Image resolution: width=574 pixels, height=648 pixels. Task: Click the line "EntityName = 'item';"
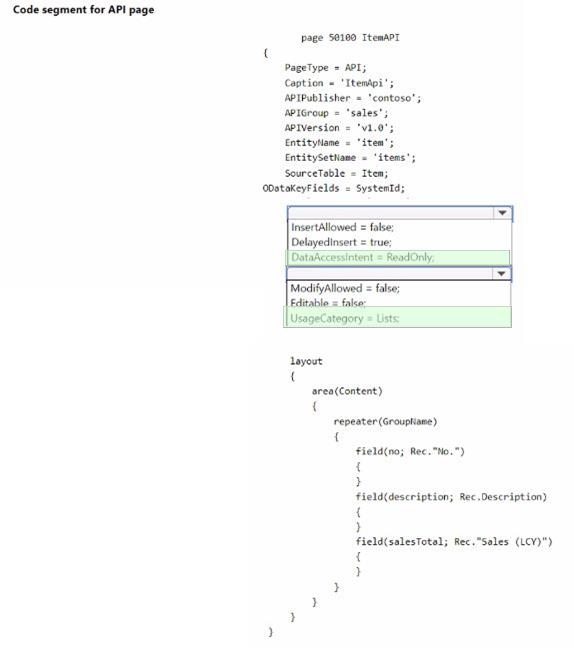[x=339, y=143]
